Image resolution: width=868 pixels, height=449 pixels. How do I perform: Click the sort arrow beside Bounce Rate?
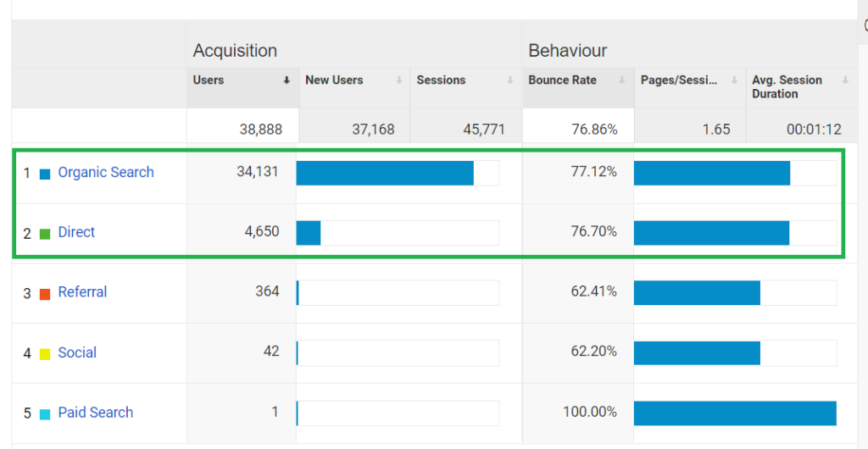pos(622,80)
